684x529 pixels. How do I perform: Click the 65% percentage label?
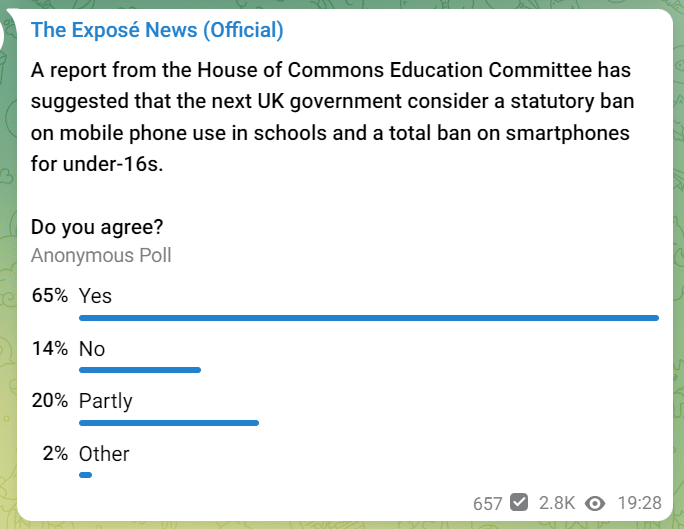(x=50, y=296)
